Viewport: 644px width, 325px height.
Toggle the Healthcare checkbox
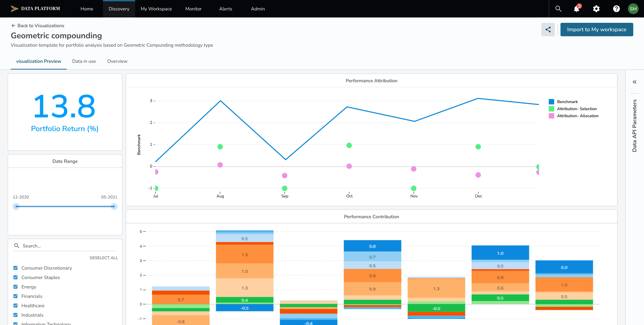[x=15, y=306]
